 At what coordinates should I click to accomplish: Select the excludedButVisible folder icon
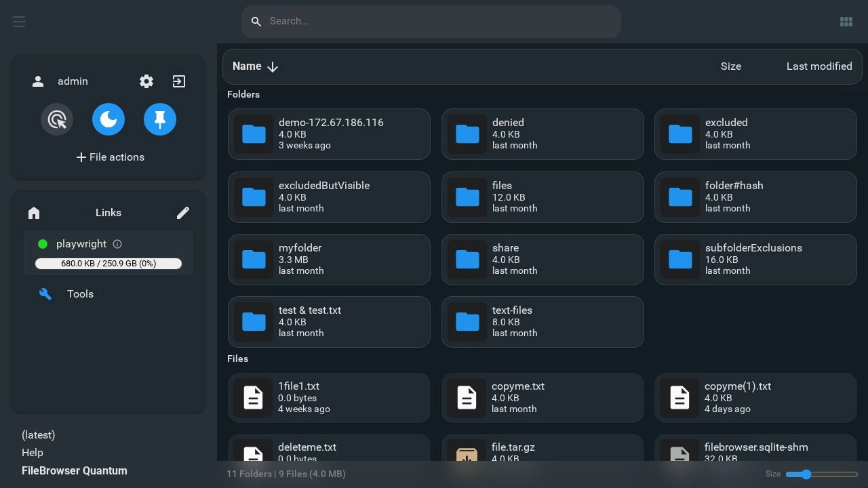[x=254, y=197]
